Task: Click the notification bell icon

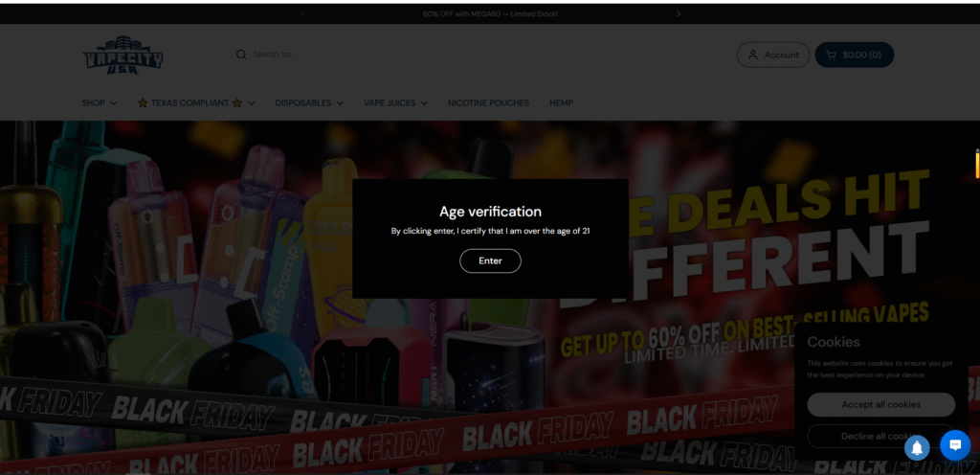Action: 917,446
